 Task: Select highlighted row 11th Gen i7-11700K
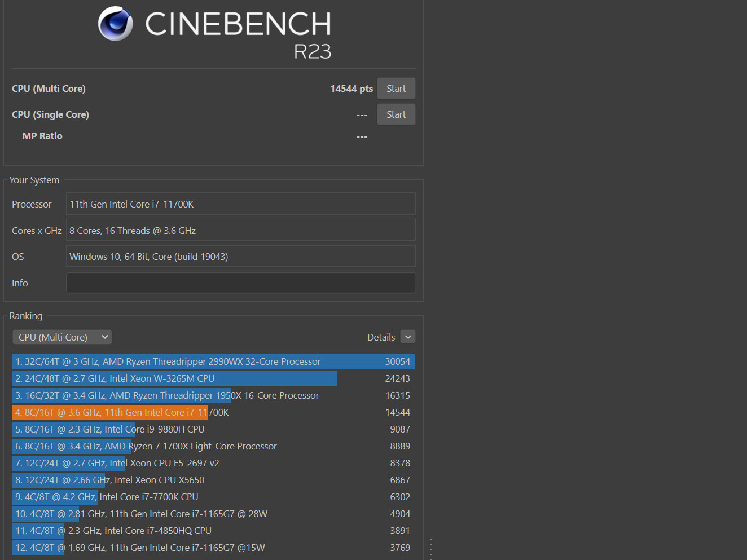[213, 412]
